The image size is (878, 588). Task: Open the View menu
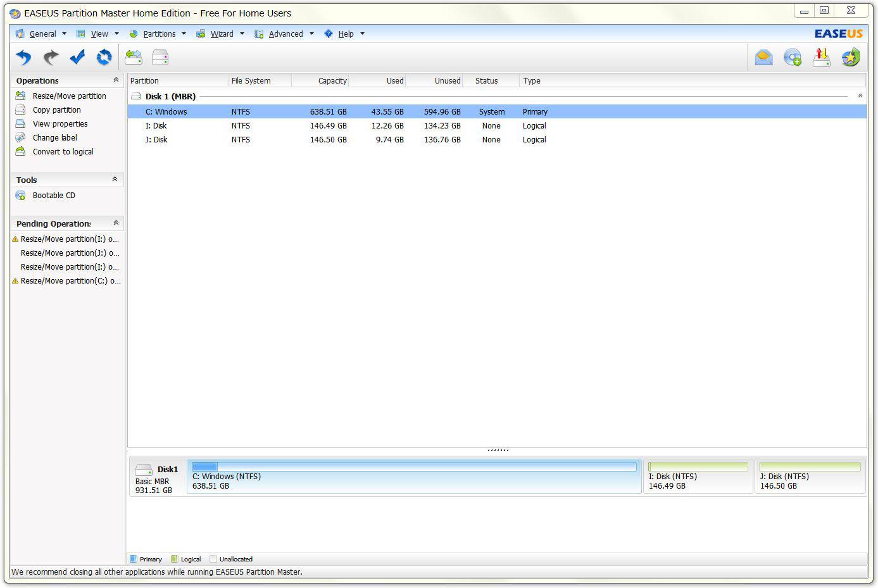click(x=99, y=34)
